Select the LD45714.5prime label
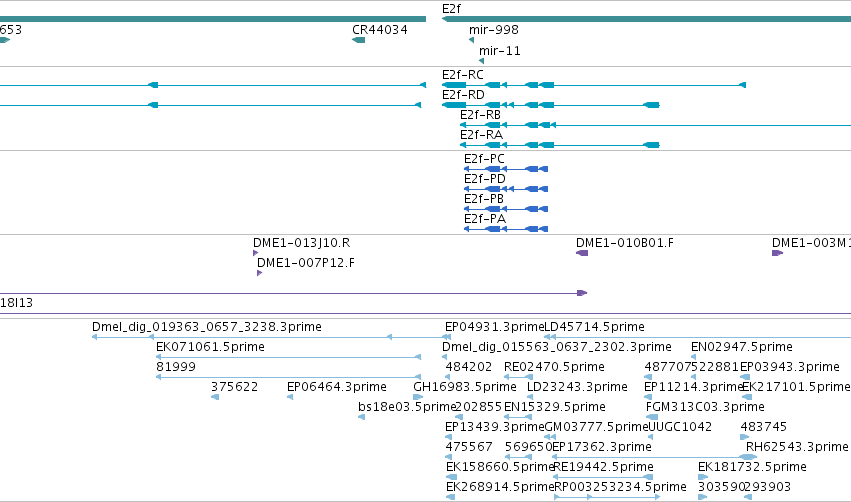This screenshot has width=851, height=502. point(594,327)
